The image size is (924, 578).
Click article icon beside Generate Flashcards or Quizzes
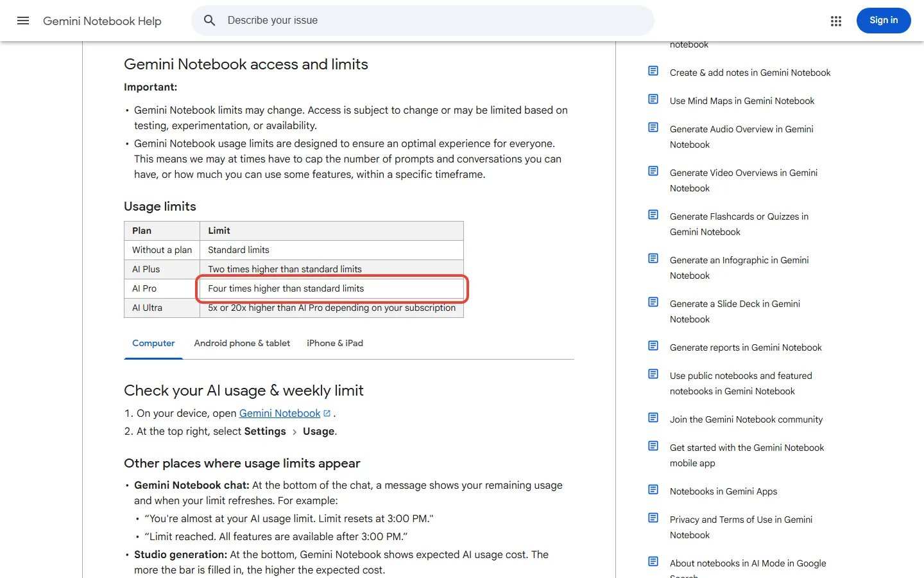click(653, 215)
